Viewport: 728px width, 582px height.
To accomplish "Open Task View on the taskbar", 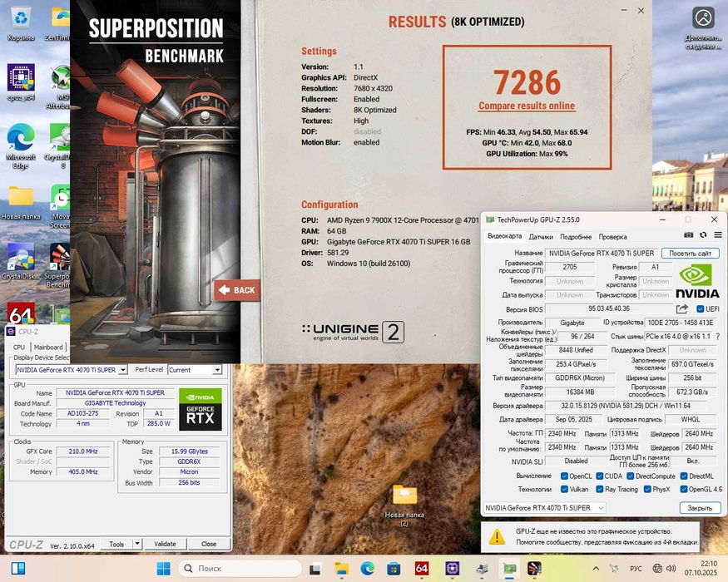I will pyautogui.click(x=315, y=568).
